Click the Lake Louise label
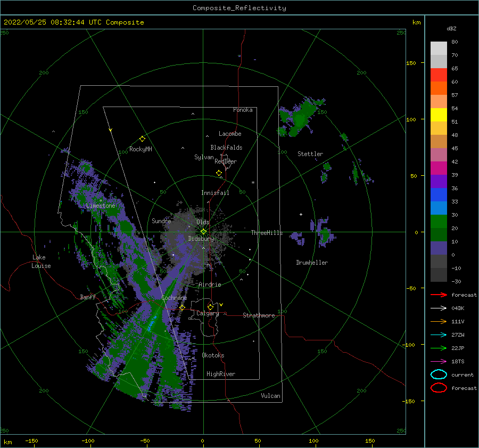The image size is (479, 448). (41, 262)
